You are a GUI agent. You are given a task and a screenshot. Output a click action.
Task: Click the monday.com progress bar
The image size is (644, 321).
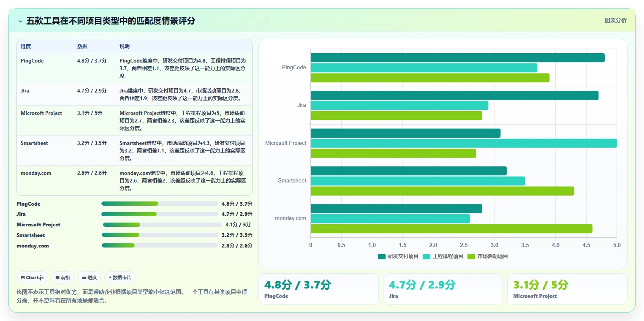(x=160, y=245)
